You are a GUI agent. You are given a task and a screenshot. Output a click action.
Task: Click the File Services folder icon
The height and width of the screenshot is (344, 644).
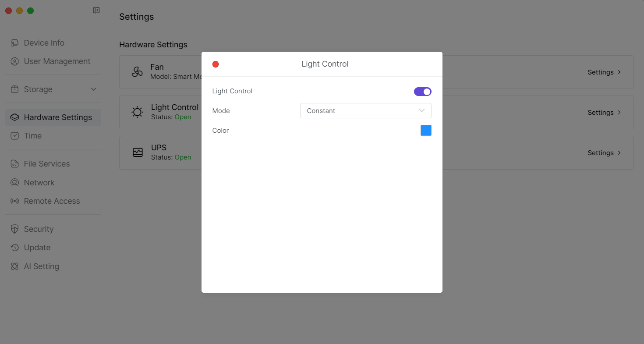[x=15, y=164]
